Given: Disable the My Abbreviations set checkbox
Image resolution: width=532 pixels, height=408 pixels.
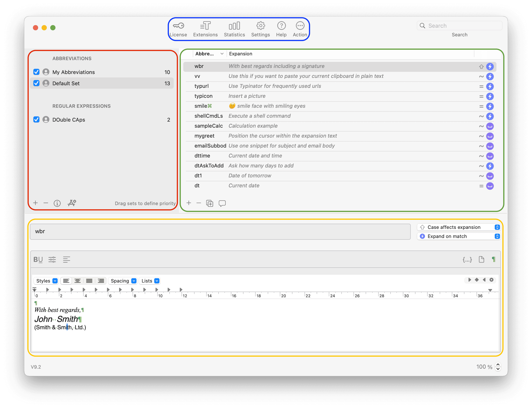Looking at the screenshot, I should click(36, 72).
